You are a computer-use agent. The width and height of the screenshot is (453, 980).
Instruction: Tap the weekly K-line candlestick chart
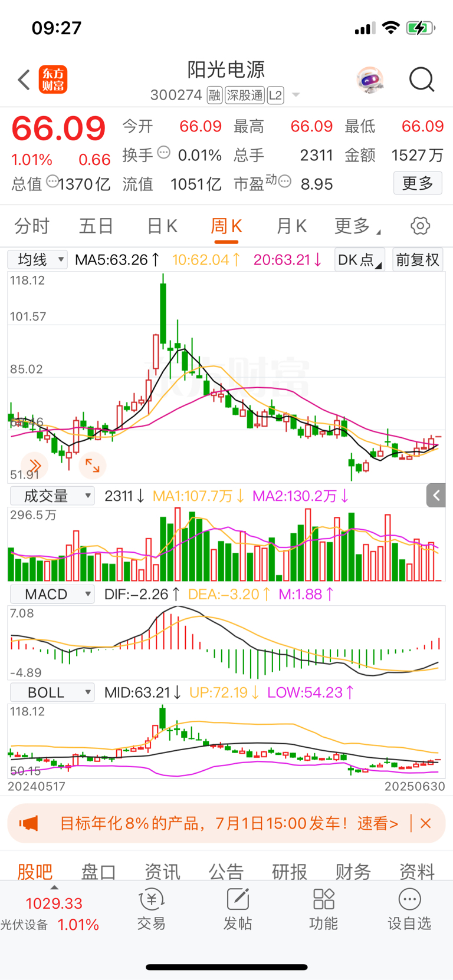coord(226,377)
